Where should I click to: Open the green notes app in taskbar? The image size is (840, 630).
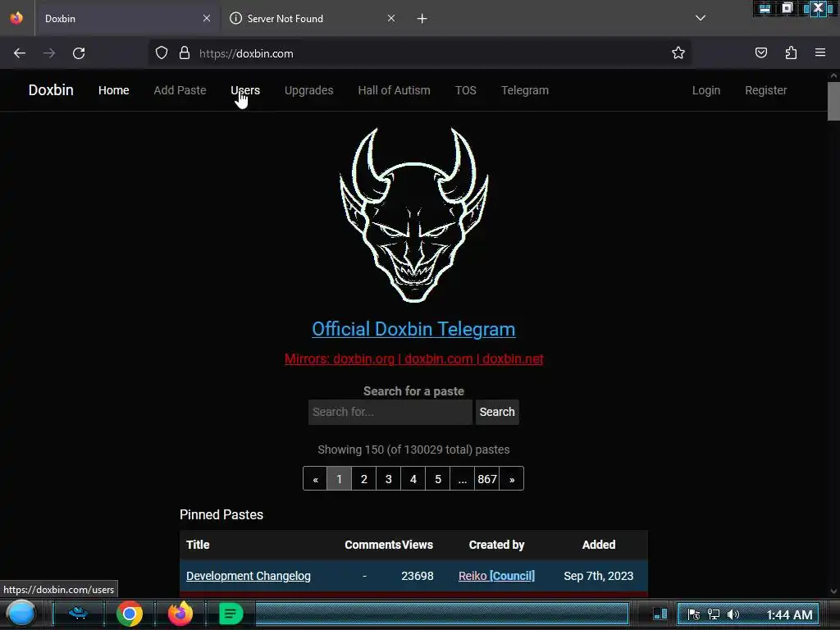pyautogui.click(x=231, y=614)
